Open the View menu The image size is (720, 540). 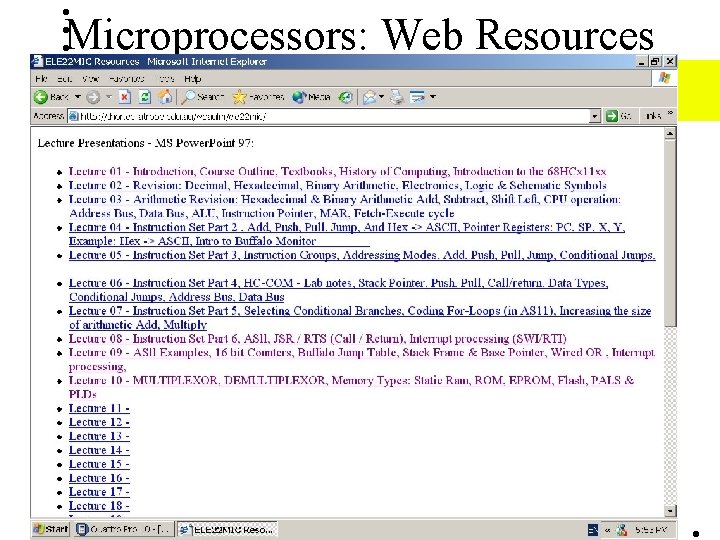(90, 79)
